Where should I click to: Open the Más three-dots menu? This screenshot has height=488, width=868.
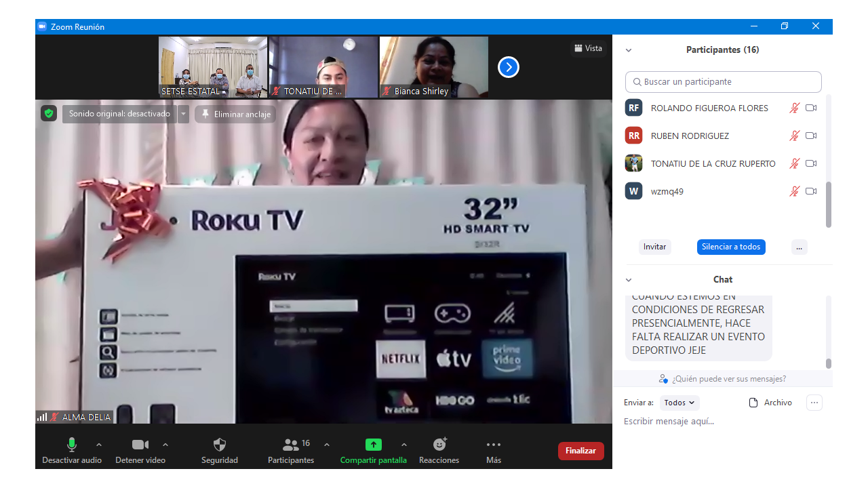click(494, 451)
